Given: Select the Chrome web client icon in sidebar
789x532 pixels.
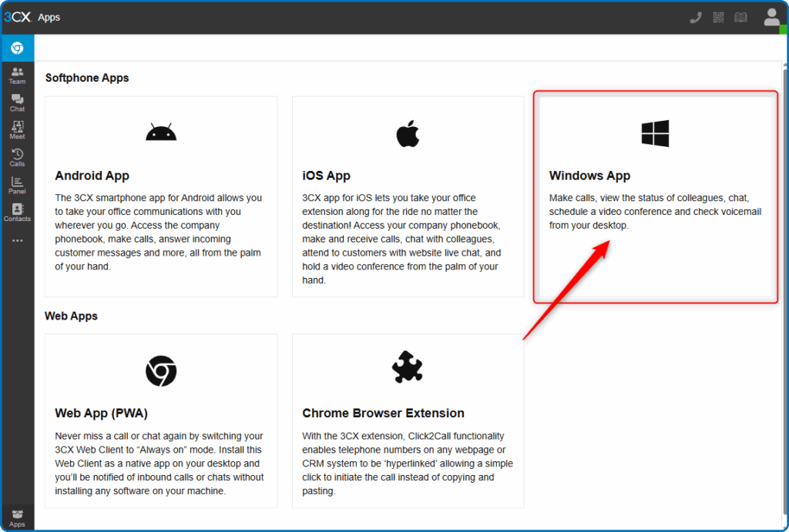Looking at the screenshot, I should [x=18, y=48].
